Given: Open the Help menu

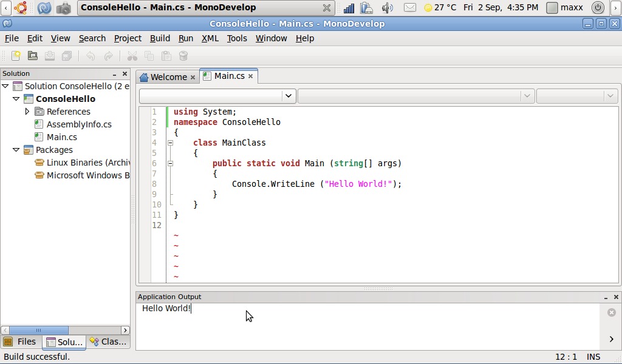Looking at the screenshot, I should pos(305,38).
